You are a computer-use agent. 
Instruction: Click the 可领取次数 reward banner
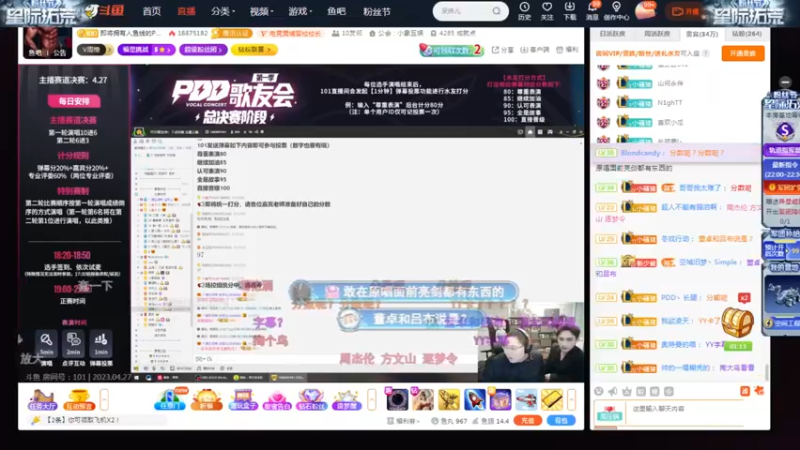click(451, 49)
